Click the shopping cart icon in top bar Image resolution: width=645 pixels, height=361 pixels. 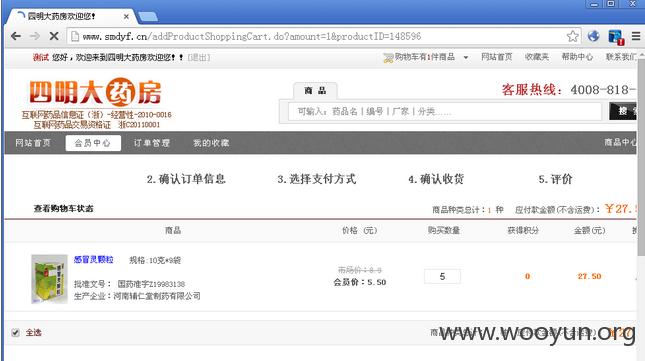click(x=388, y=58)
